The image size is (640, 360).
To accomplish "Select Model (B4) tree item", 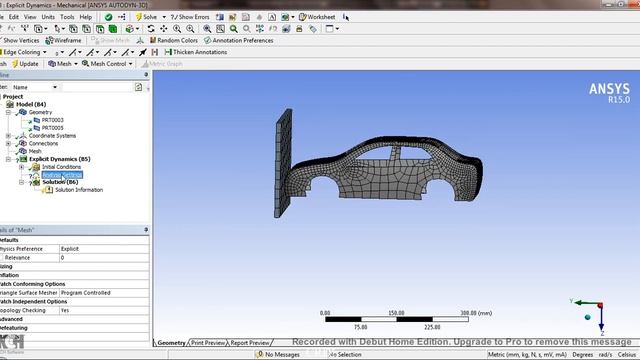I will [31, 104].
